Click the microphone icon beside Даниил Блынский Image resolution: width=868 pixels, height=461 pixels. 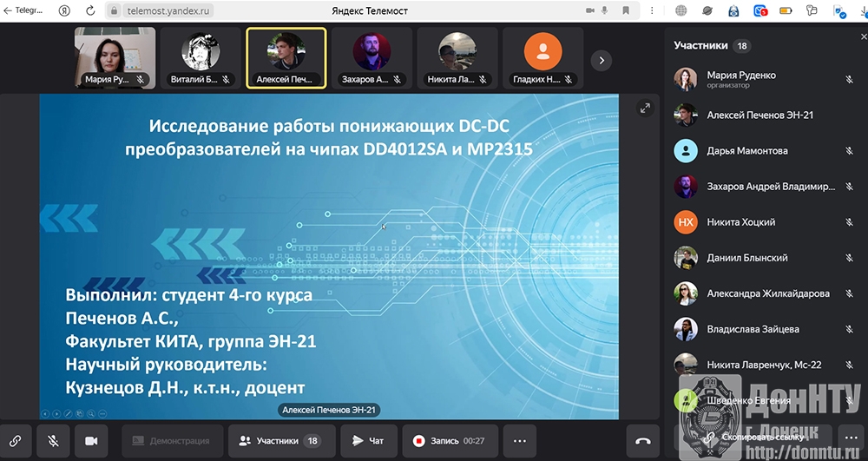850,258
